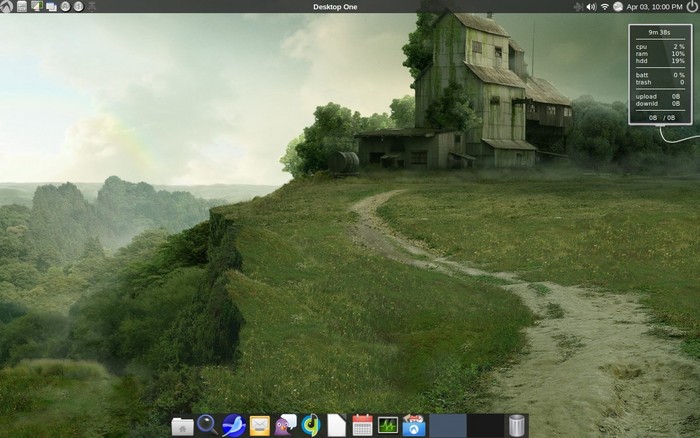The height and width of the screenshot is (438, 700).
Task: Launch the system monitor graph icon
Action: click(x=388, y=425)
